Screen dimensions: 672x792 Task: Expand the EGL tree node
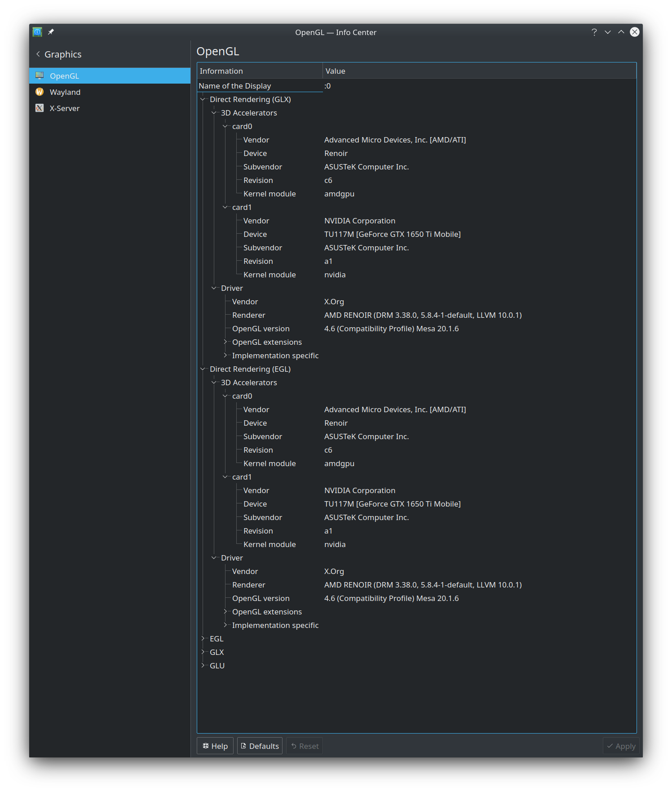(203, 639)
